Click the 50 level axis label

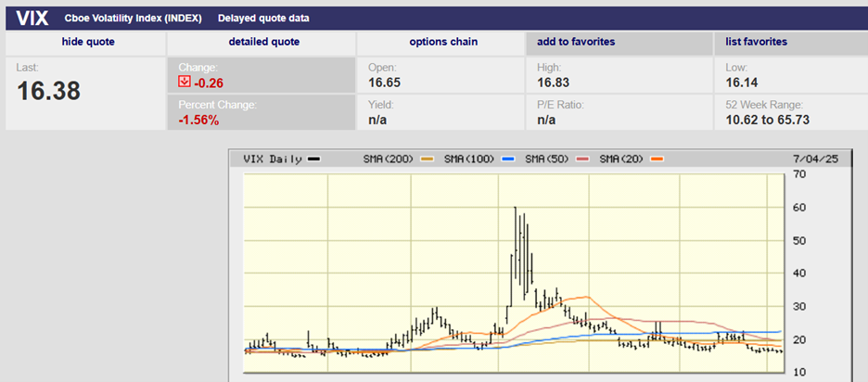coord(798,240)
